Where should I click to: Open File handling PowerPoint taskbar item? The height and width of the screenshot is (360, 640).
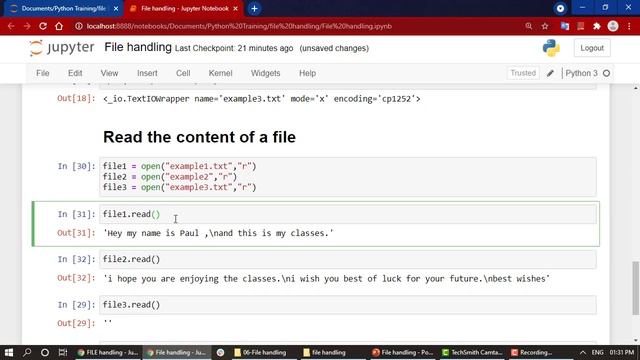402,352
